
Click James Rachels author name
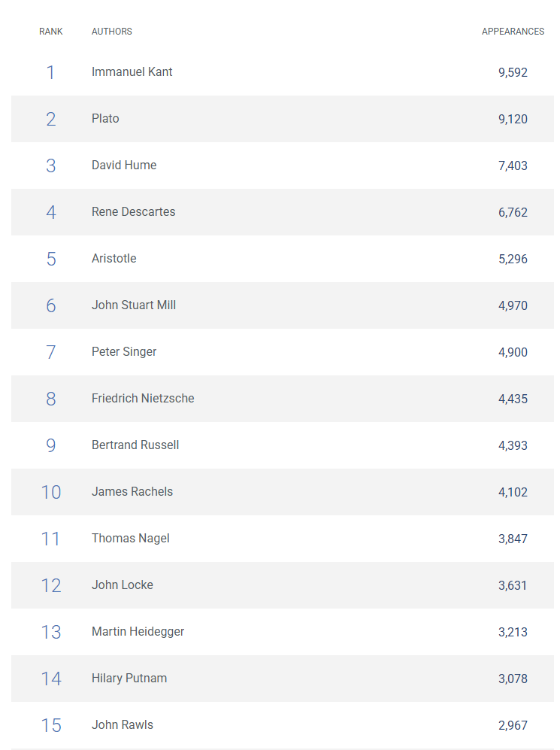pos(132,492)
